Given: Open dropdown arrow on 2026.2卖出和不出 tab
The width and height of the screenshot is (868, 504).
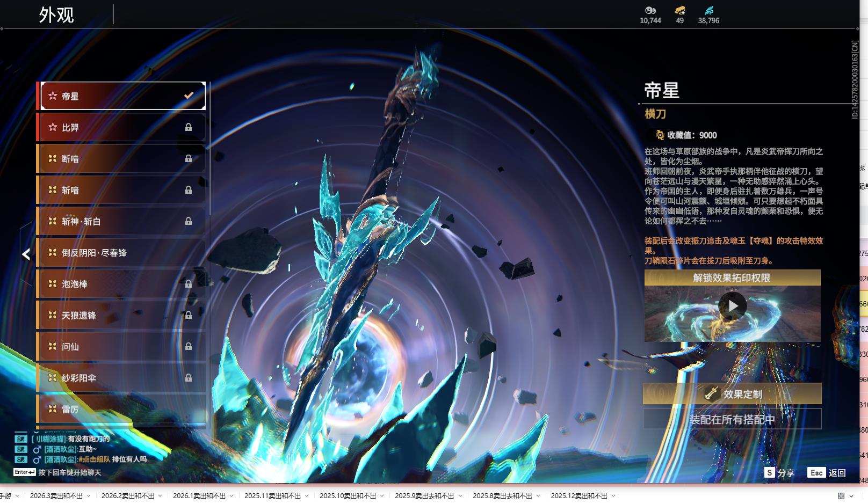Looking at the screenshot, I should point(160,495).
